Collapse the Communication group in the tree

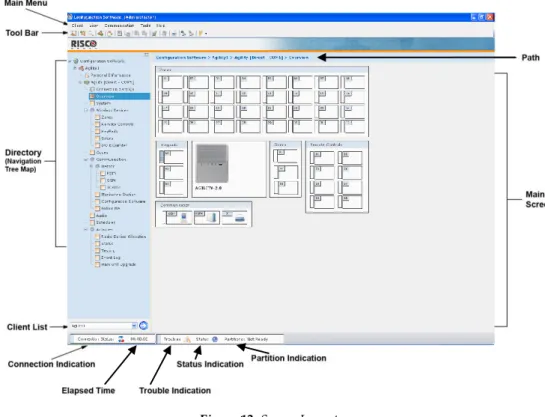pyautogui.click(x=86, y=160)
